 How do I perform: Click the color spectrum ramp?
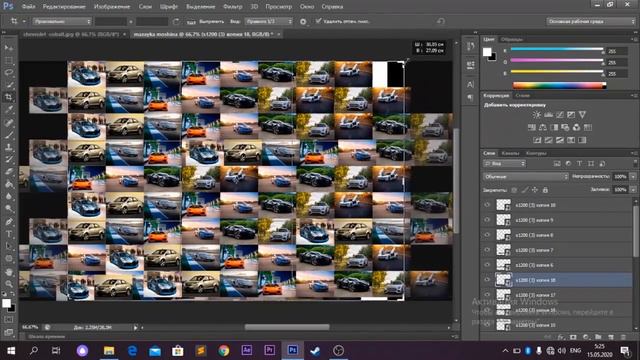pos(559,85)
